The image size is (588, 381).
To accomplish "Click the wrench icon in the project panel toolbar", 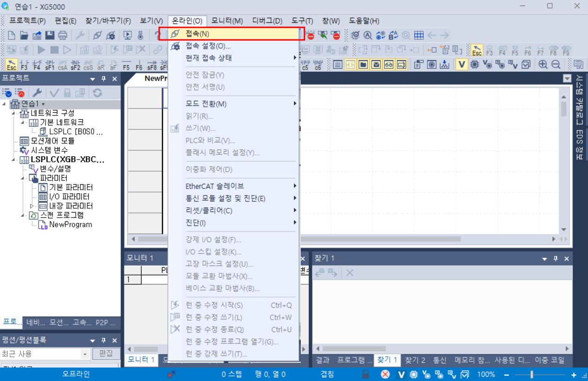I will pyautogui.click(x=37, y=92).
